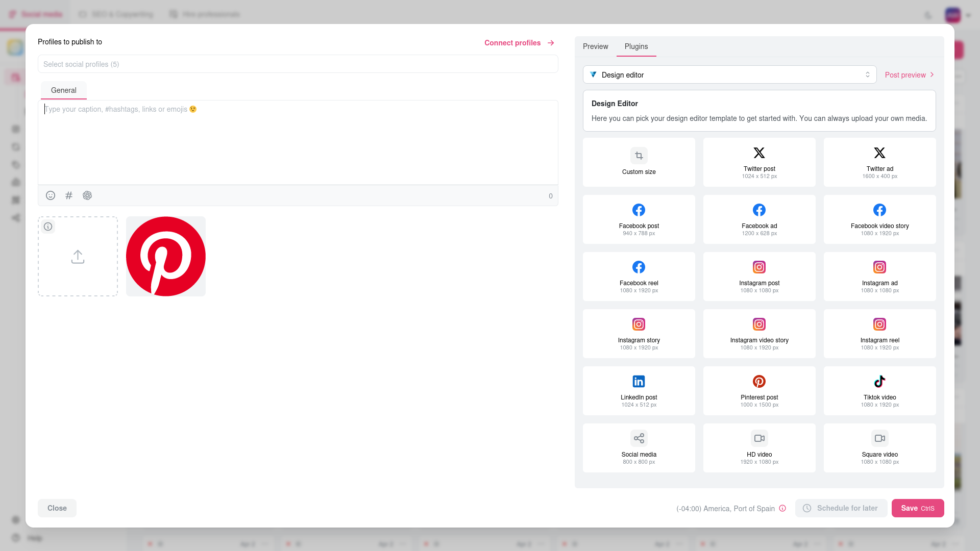Screen dimensions: 980x551
Task: Pick the Instagram video story template
Action: [759, 334]
